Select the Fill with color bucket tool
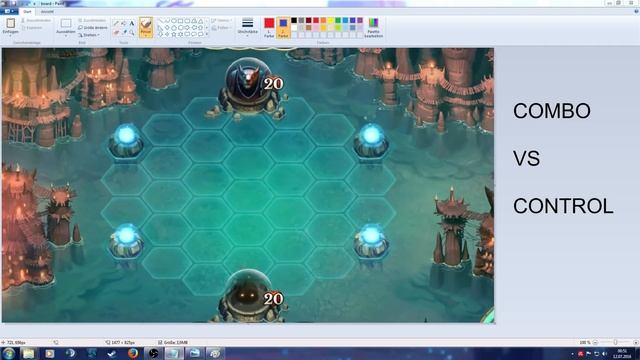The image size is (640, 360). pyautogui.click(x=124, y=23)
